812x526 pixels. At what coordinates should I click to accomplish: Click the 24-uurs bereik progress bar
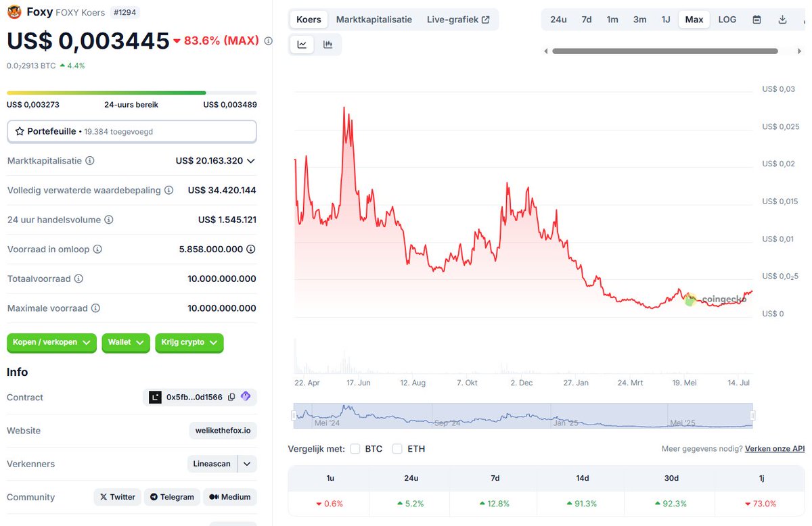(132, 93)
